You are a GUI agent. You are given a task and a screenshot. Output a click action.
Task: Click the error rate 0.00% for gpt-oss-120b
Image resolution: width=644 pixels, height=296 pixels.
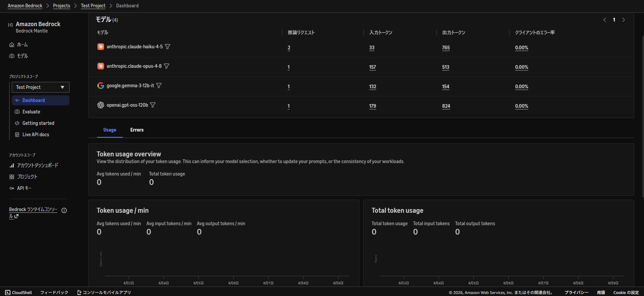[522, 106]
